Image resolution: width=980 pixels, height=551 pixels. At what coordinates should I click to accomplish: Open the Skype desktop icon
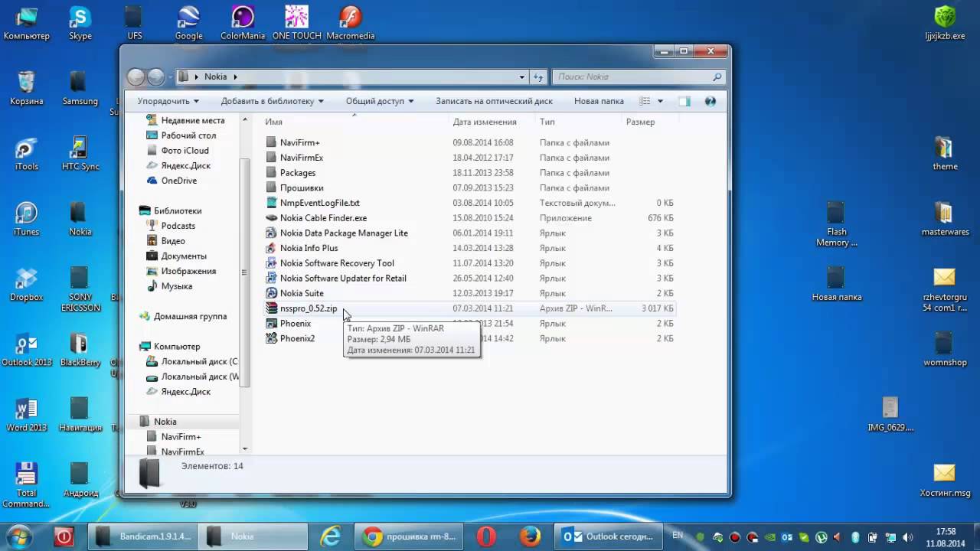pos(80,22)
